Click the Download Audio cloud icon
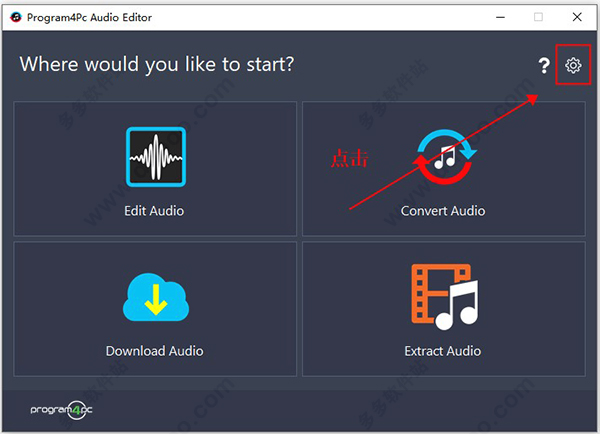The width and height of the screenshot is (600, 434). pos(156,297)
